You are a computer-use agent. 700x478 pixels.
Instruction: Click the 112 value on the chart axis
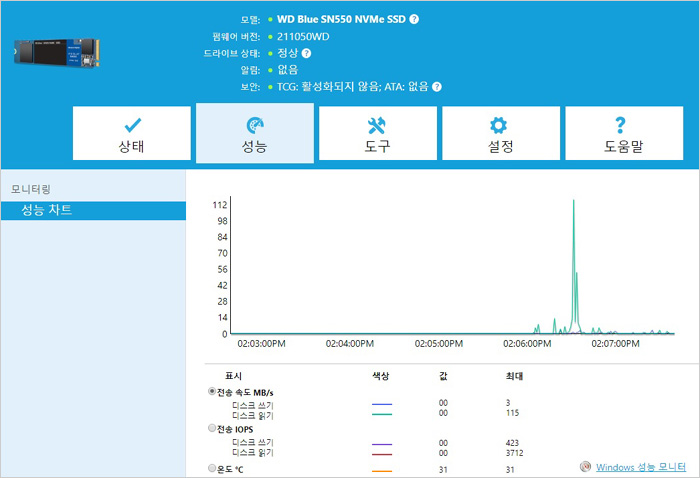(220, 205)
